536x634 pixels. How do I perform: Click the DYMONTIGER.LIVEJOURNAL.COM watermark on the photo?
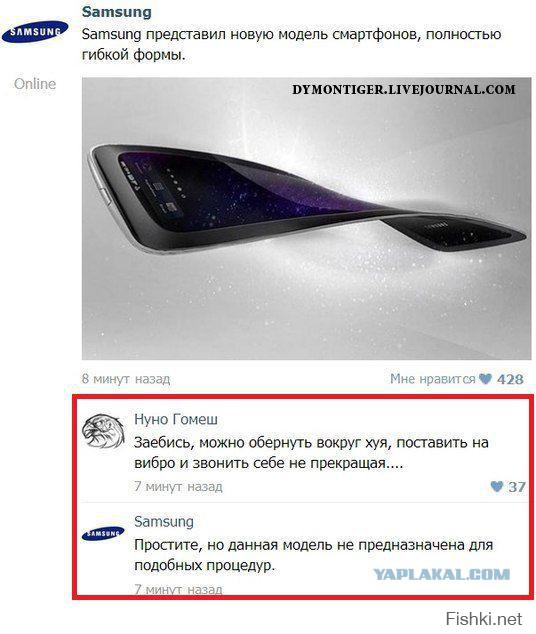pos(404,89)
